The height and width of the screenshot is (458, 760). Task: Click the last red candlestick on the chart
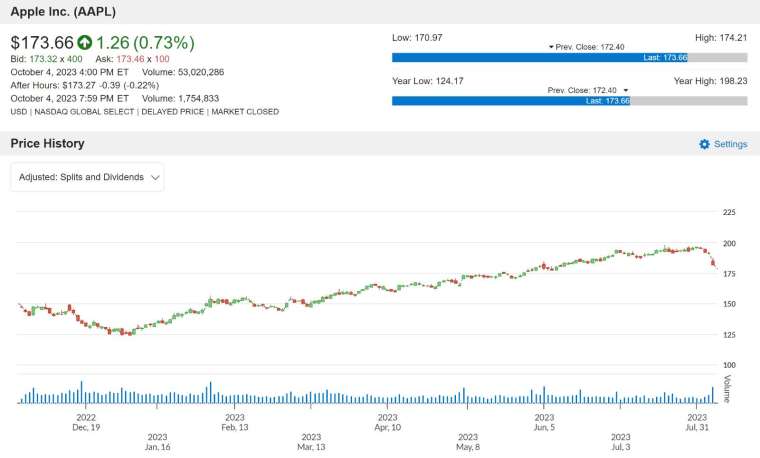tap(713, 262)
